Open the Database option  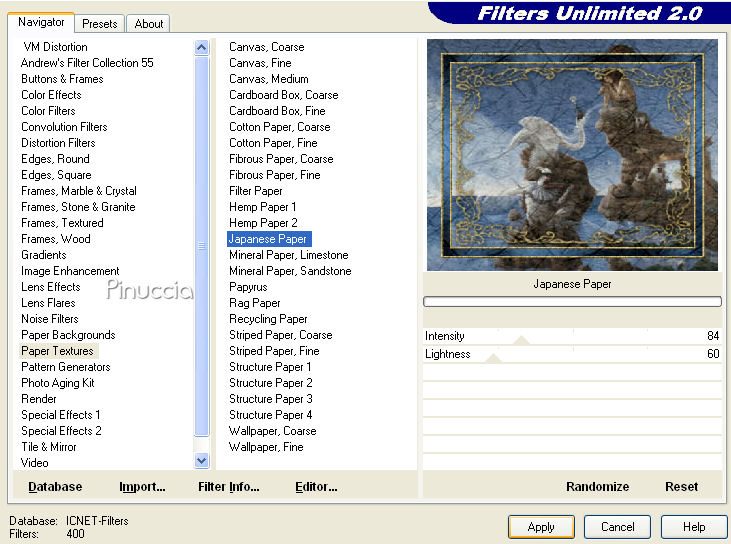[x=55, y=487]
